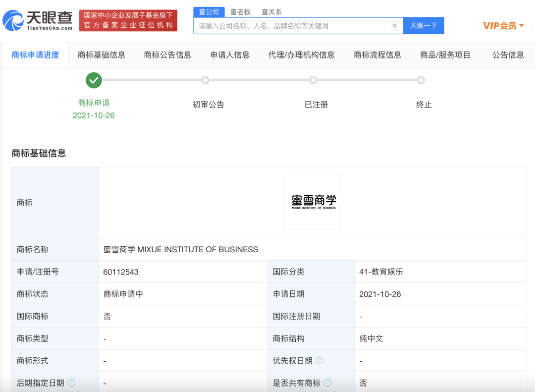Open the 公告信息 tab
This screenshot has height=392, width=535.
click(508, 55)
